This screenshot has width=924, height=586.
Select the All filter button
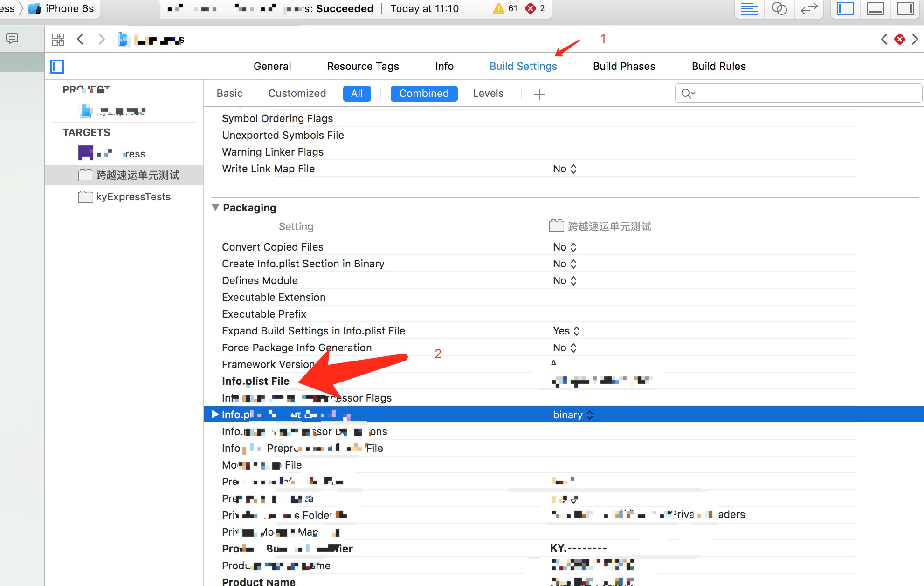point(356,94)
